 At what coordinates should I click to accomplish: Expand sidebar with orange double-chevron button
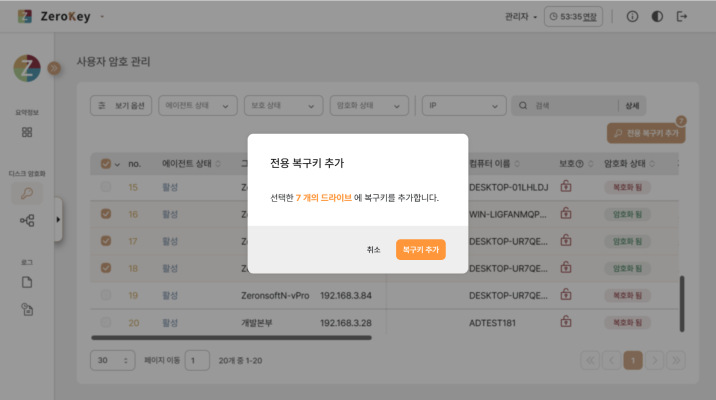[54, 68]
